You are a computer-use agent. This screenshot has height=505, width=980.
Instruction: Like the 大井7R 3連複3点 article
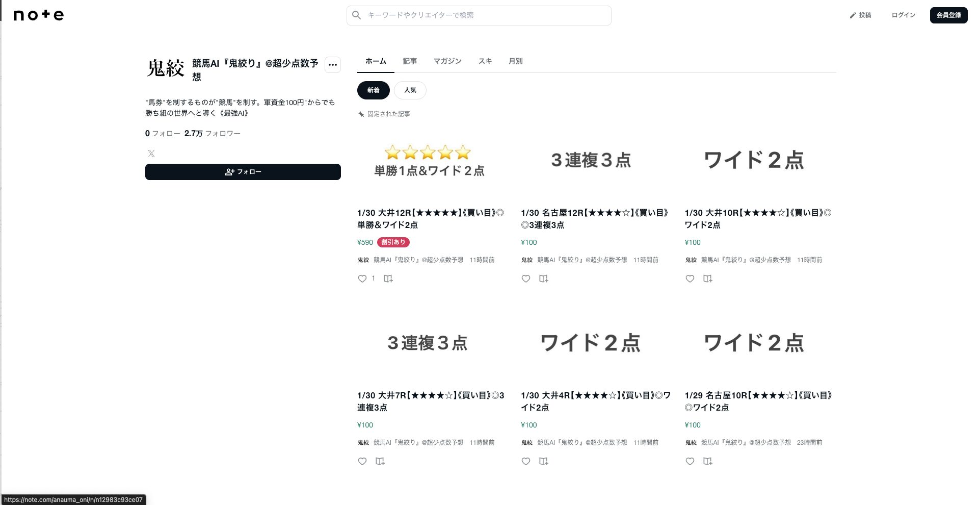(x=362, y=461)
